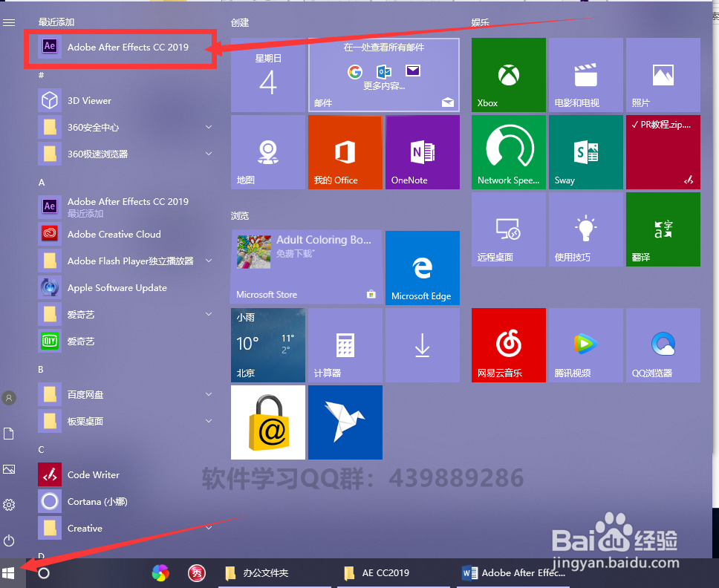Open the QQ浏览器 tile

663,345
